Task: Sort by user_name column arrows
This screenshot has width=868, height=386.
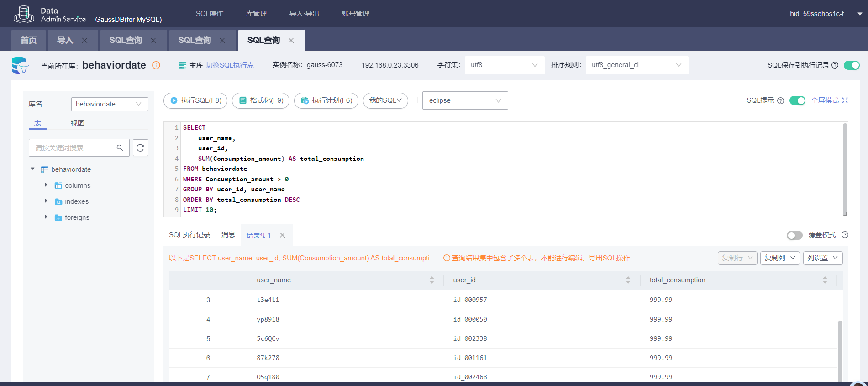Action: click(x=432, y=280)
